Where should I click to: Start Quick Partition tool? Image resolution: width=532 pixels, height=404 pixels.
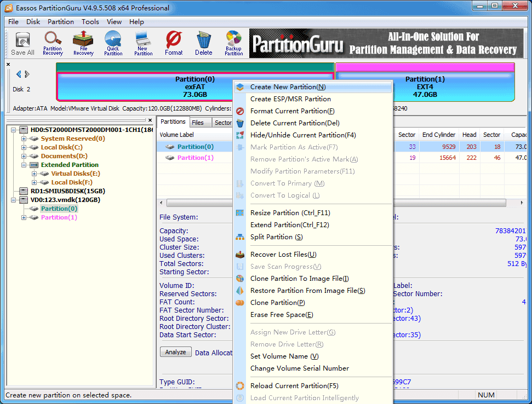(113, 44)
